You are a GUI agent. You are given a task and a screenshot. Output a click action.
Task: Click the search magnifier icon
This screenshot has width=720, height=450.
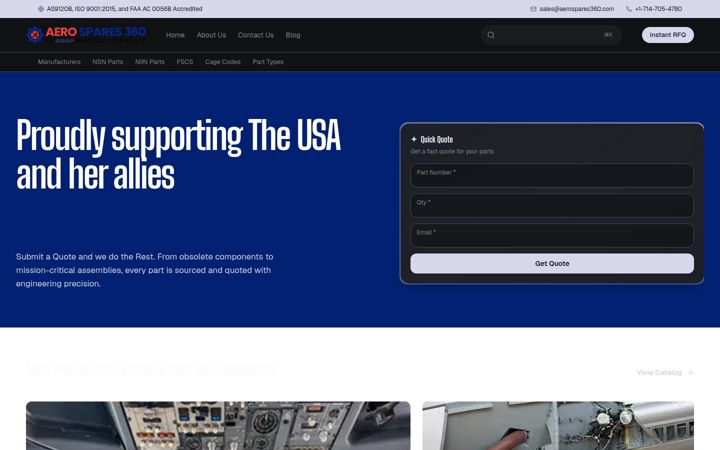tap(491, 35)
